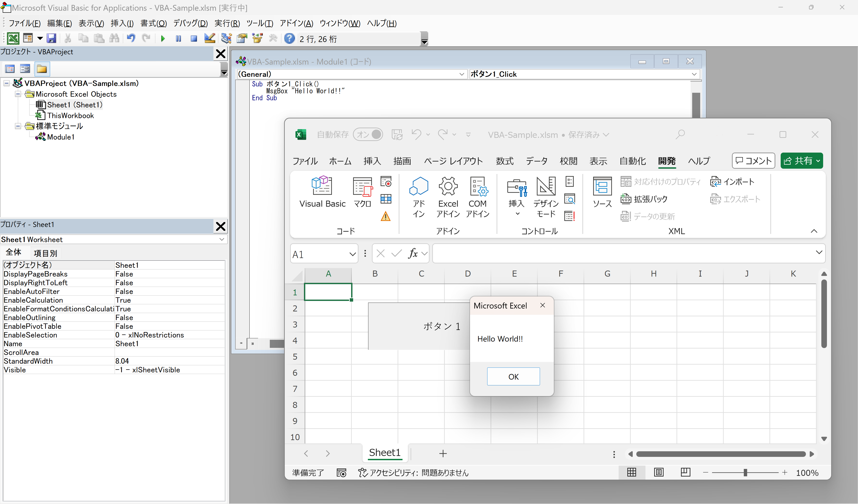Screen dimensions: 858x504
Task: Click the インポート XML button
Action: pyautogui.click(x=732, y=181)
